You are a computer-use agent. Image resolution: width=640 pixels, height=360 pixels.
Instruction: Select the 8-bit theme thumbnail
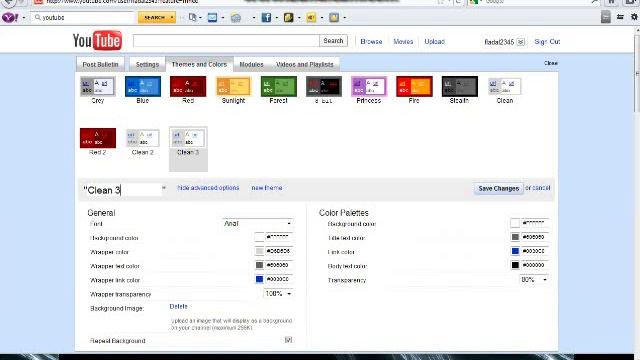[324, 87]
